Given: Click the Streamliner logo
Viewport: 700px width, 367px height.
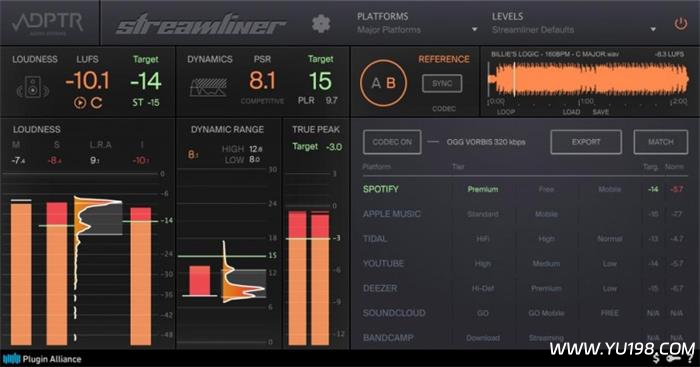Looking at the screenshot, I should [200, 25].
